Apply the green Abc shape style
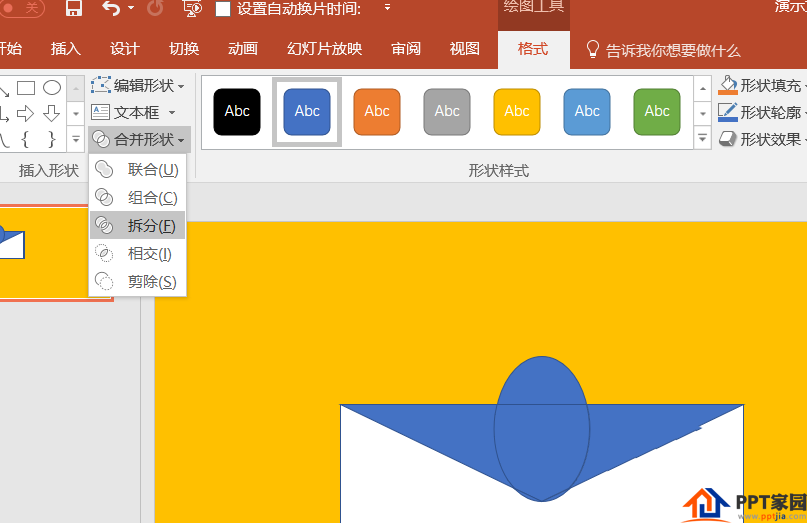This screenshot has height=523, width=807. click(657, 112)
